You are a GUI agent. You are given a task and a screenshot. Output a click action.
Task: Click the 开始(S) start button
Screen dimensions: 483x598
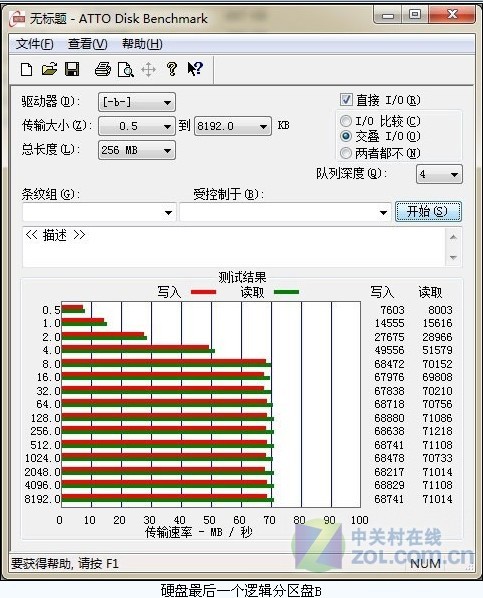point(428,212)
